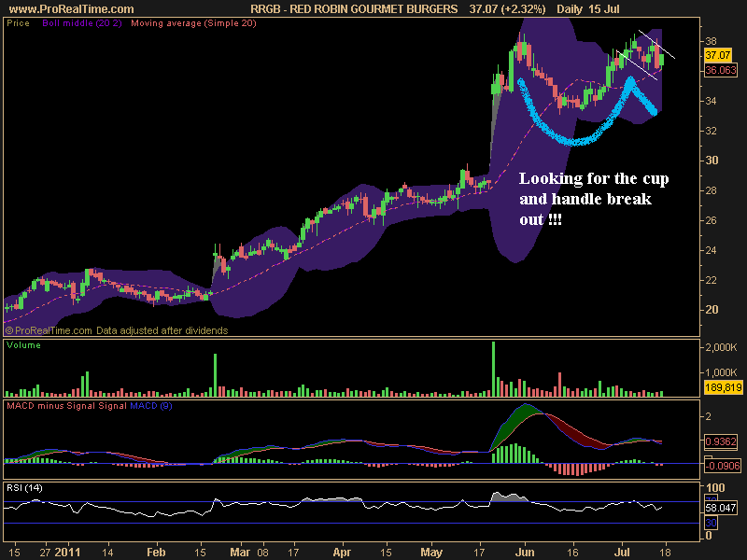Click the 'Daily 15 Jul' timeframe label
This screenshot has height=560, width=747.
tap(588, 9)
